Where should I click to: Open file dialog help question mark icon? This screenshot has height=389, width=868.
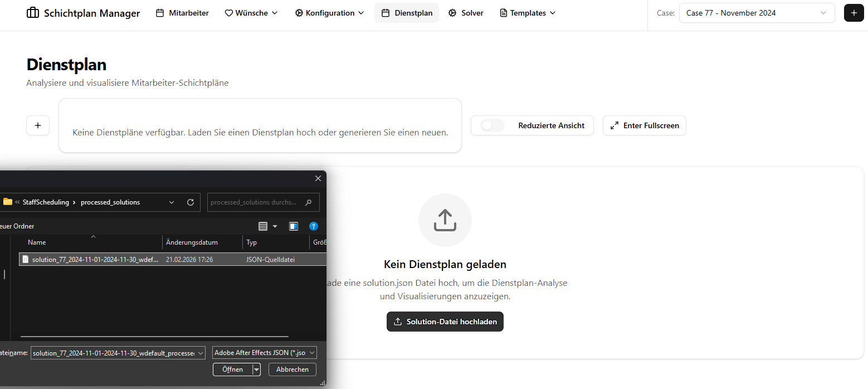[314, 226]
